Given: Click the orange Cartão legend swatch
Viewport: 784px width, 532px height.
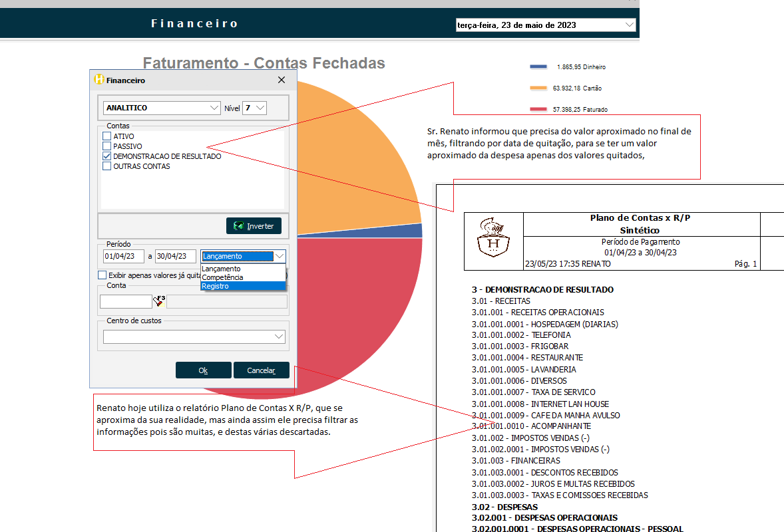Looking at the screenshot, I should (538, 88).
